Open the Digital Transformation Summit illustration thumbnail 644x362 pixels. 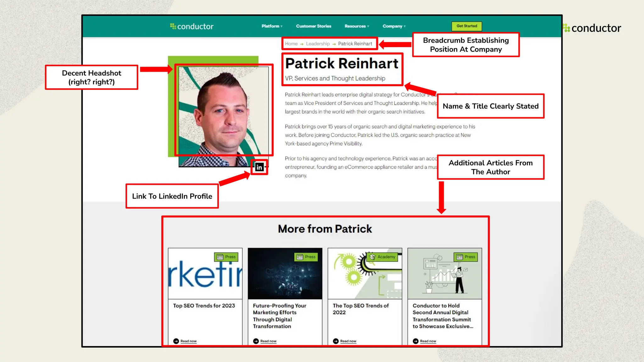pyautogui.click(x=445, y=273)
